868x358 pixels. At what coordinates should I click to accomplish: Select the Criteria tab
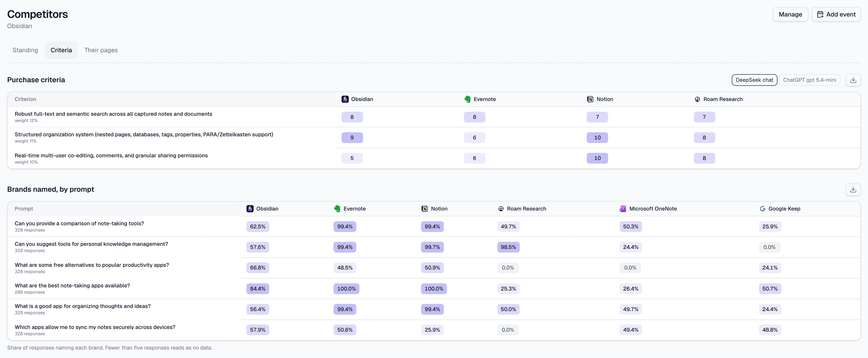61,50
